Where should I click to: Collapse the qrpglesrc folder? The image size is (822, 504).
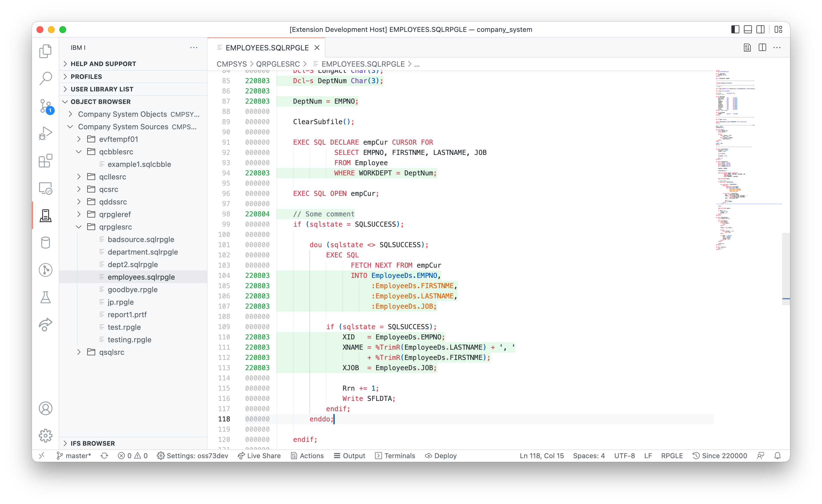[79, 227]
